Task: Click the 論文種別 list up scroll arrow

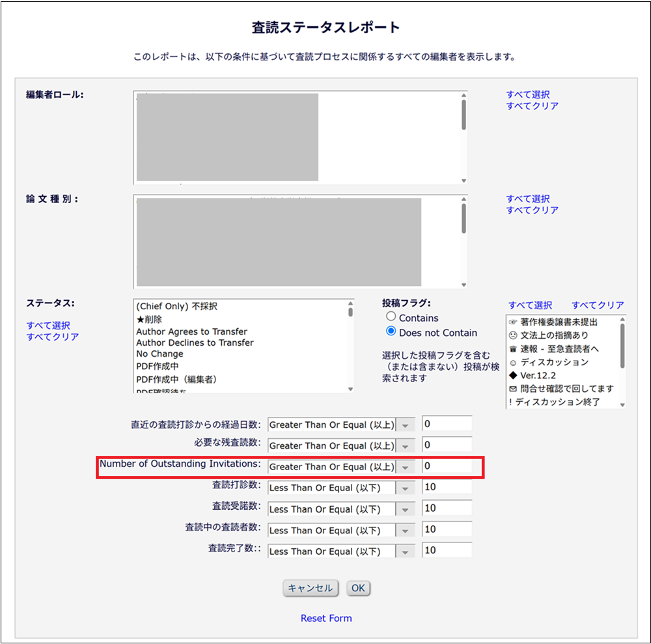Action: 464,199
